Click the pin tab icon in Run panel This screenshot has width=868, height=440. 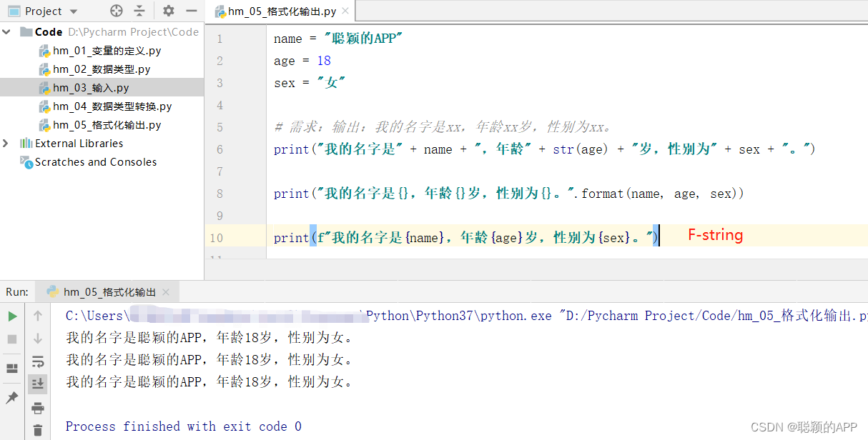[12, 398]
